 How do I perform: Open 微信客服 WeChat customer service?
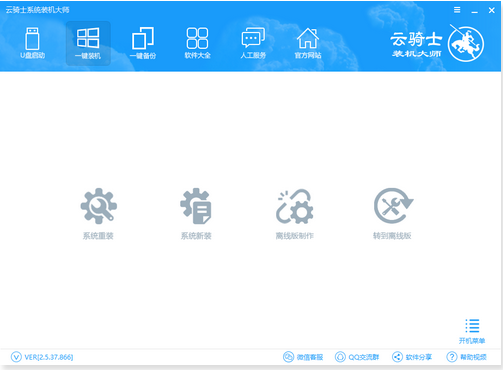coord(303,357)
